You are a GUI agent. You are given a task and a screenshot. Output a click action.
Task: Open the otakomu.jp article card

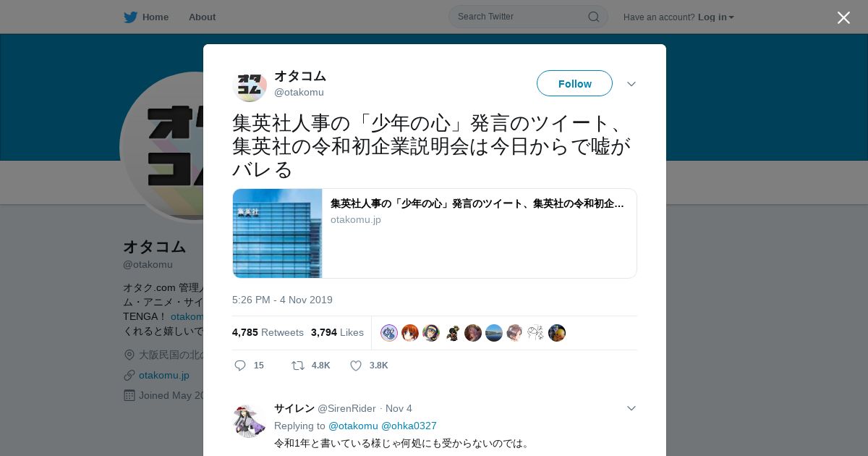coord(434,233)
